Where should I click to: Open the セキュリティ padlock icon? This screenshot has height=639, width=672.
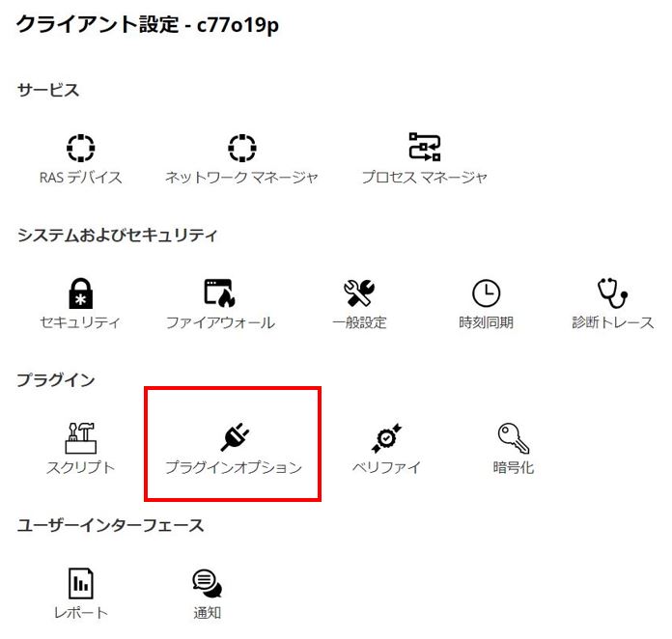point(80,293)
